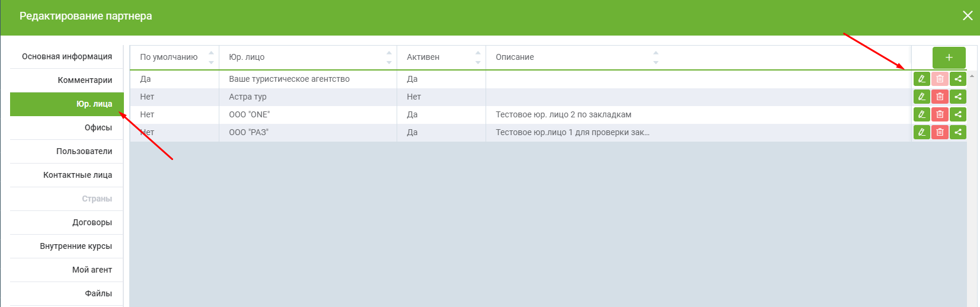Click Активен value Нет for Астра тур
Image resolution: width=980 pixels, height=307 pixels.
(x=414, y=97)
